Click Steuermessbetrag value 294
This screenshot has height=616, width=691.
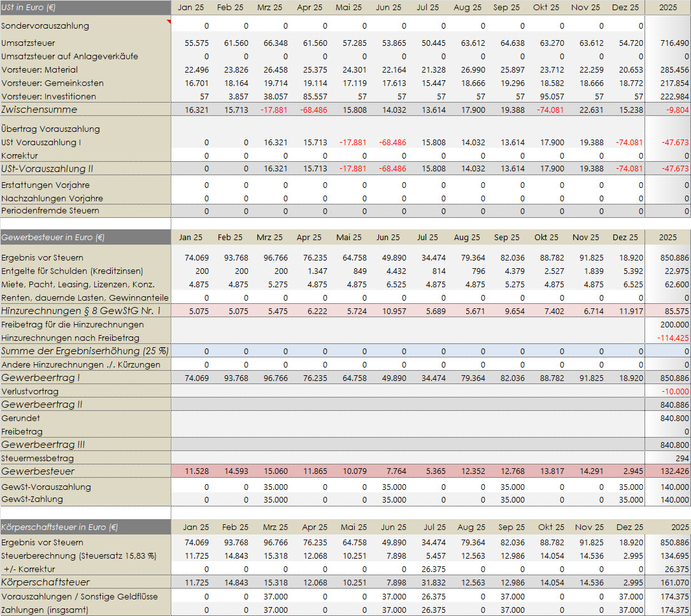(681, 458)
